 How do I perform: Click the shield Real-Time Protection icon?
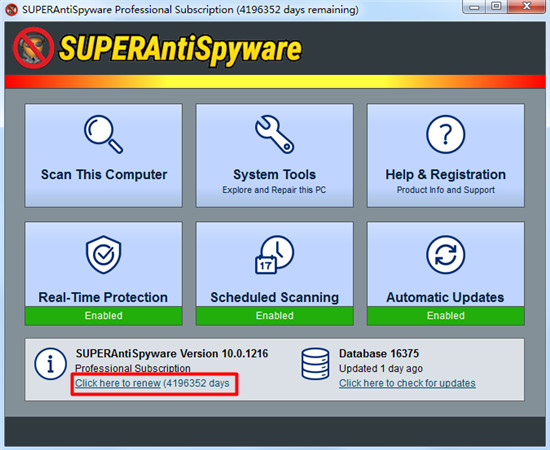(x=103, y=255)
